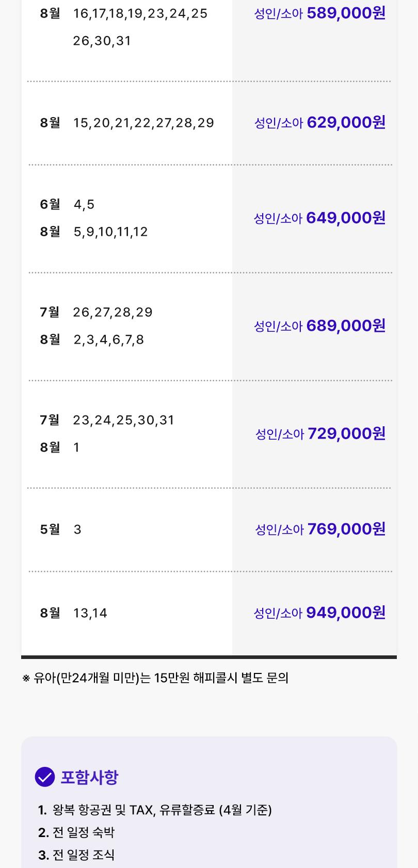Click item 3 전 일정 조식

[x=76, y=855]
